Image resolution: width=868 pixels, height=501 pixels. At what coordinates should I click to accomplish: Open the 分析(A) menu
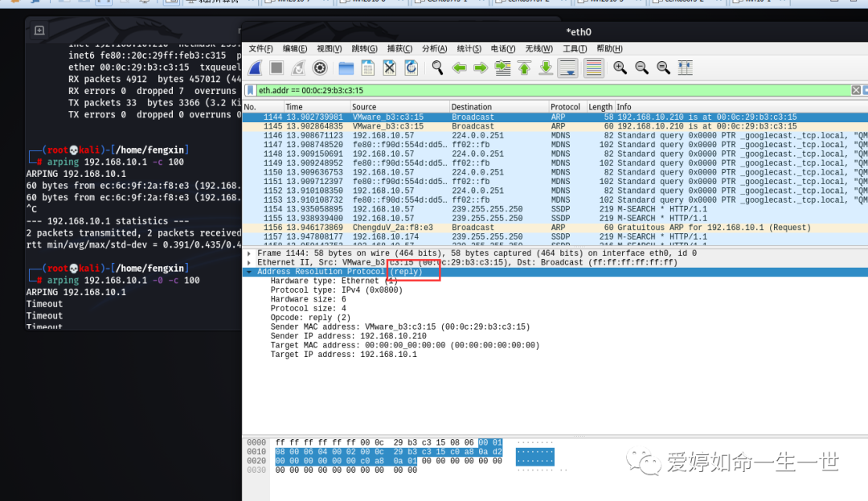[435, 49]
